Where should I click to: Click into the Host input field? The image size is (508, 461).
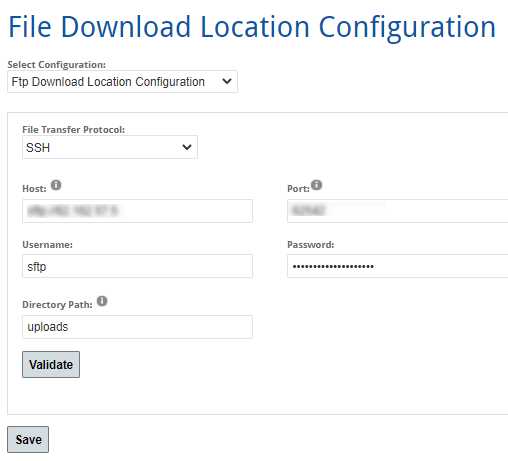[x=137, y=211]
